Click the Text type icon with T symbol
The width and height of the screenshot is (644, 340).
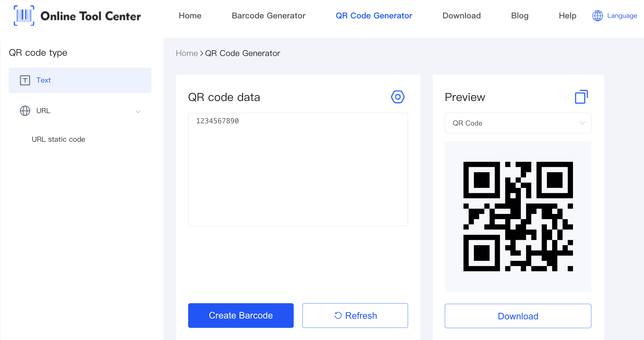pos(25,80)
